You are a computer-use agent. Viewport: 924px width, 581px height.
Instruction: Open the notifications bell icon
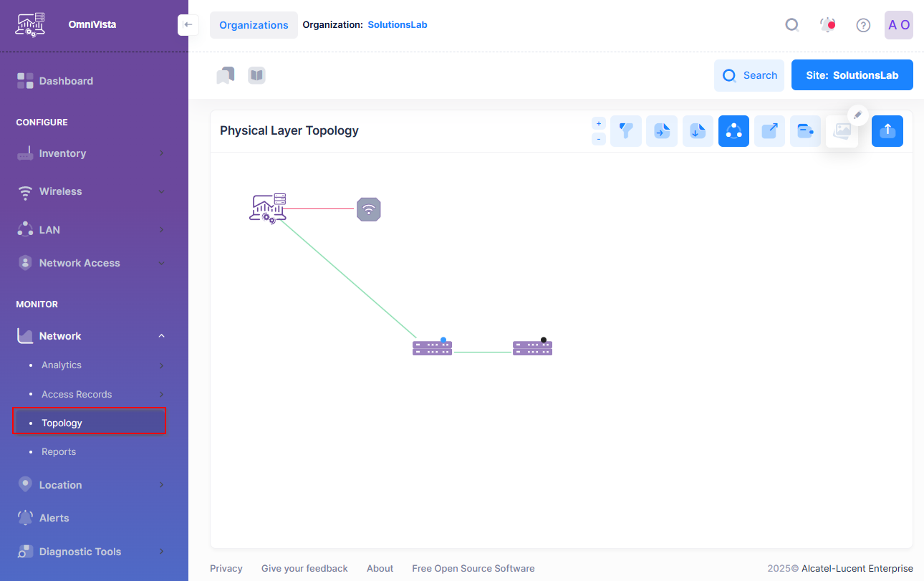pyautogui.click(x=827, y=25)
